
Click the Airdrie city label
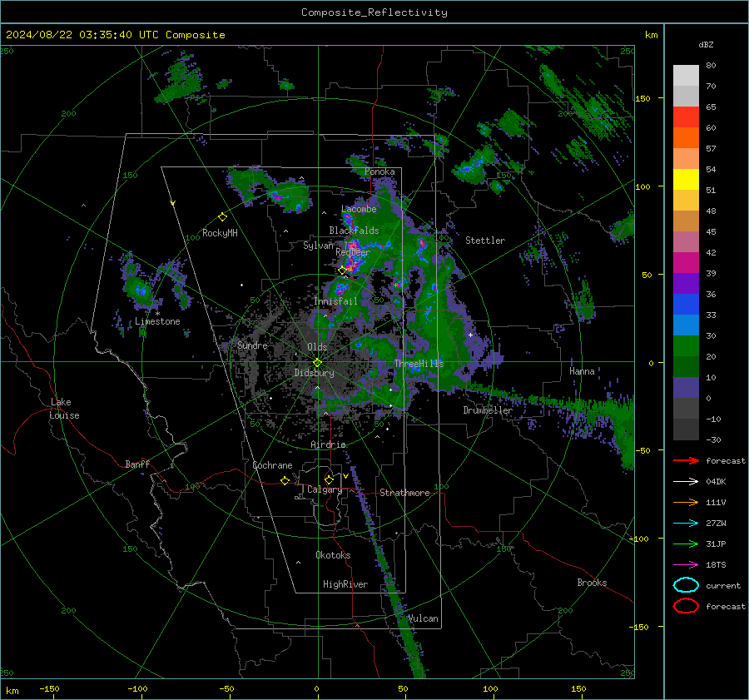click(x=328, y=444)
